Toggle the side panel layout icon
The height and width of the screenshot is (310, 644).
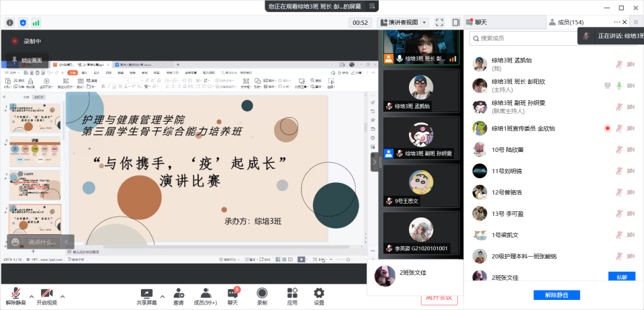(456, 22)
